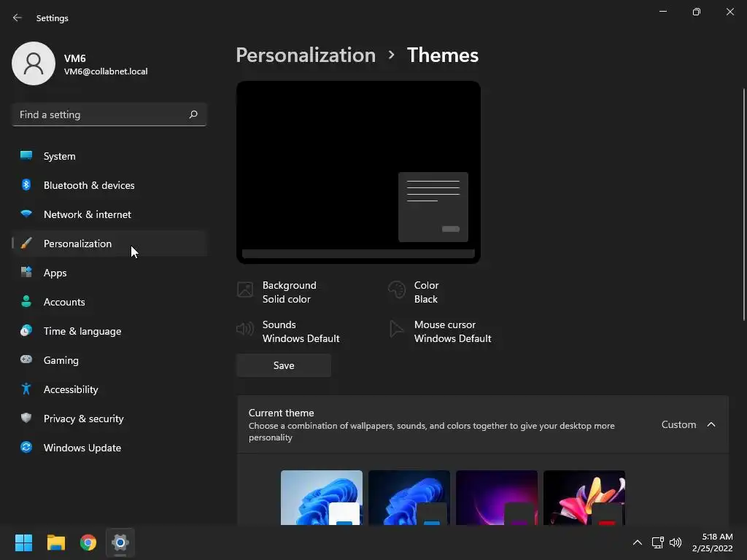
Task: Click the Background picture icon
Action: [x=245, y=289]
